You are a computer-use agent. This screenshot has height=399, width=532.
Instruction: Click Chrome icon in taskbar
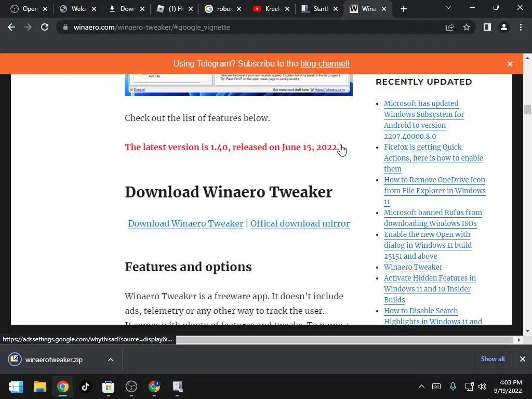(63, 387)
